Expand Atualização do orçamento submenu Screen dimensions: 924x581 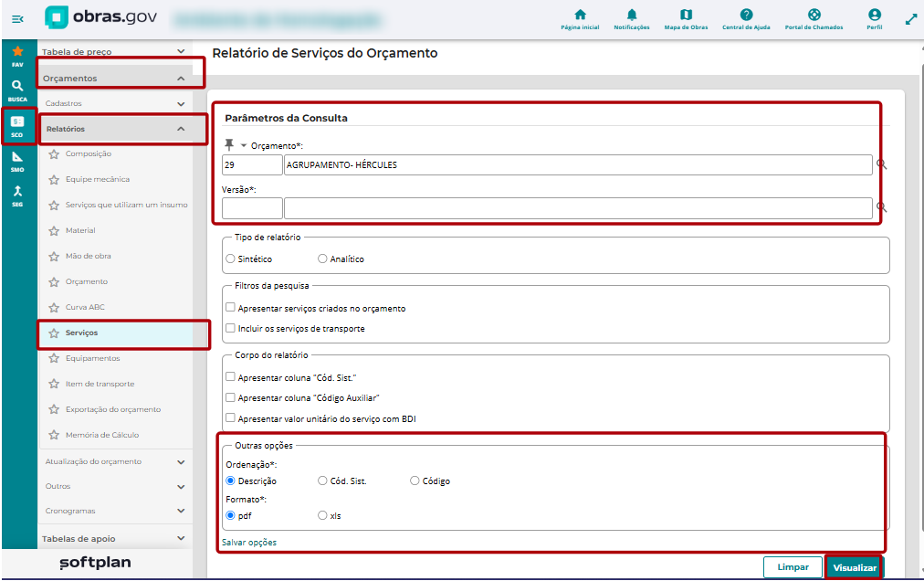tap(181, 462)
